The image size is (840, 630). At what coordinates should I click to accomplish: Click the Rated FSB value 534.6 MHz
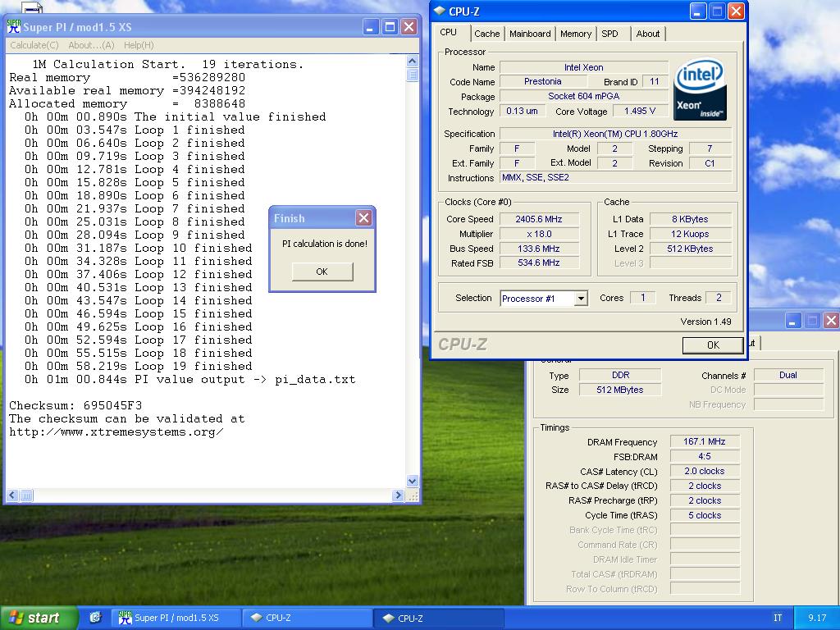tap(539, 263)
